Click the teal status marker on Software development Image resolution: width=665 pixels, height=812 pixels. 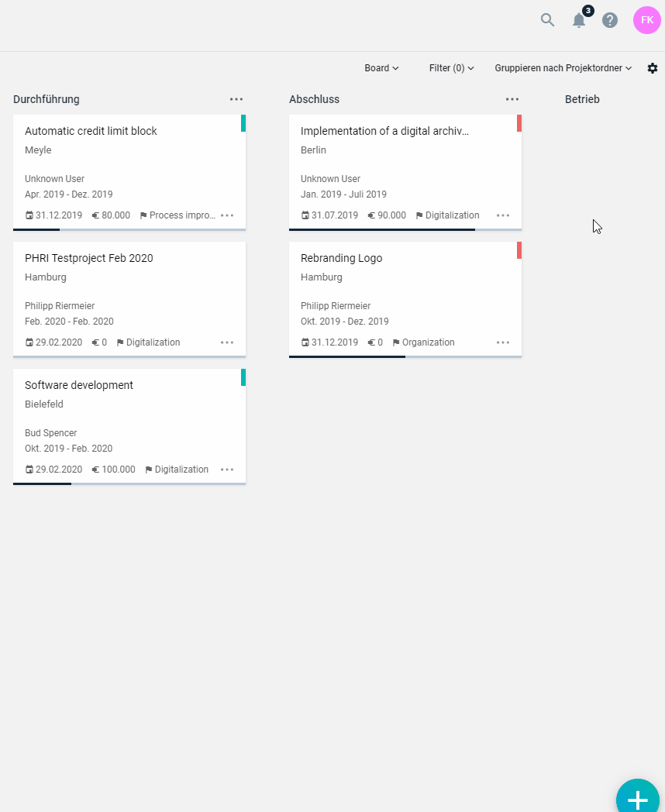pos(243,377)
